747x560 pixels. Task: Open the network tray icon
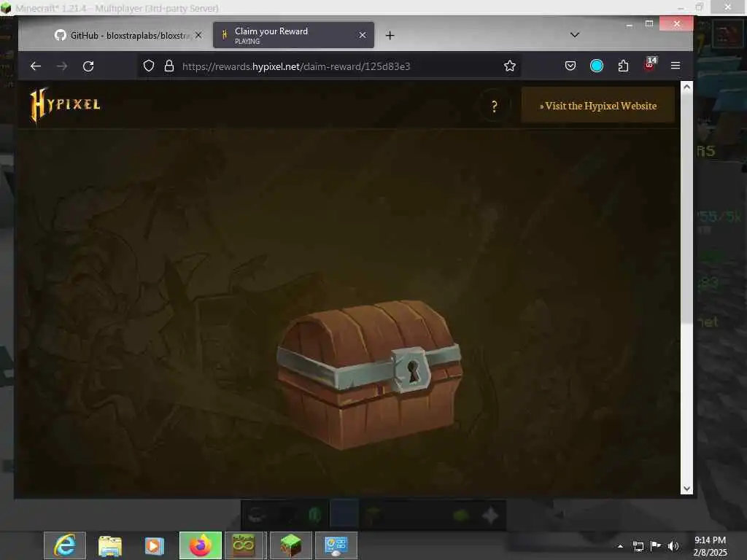tap(638, 546)
